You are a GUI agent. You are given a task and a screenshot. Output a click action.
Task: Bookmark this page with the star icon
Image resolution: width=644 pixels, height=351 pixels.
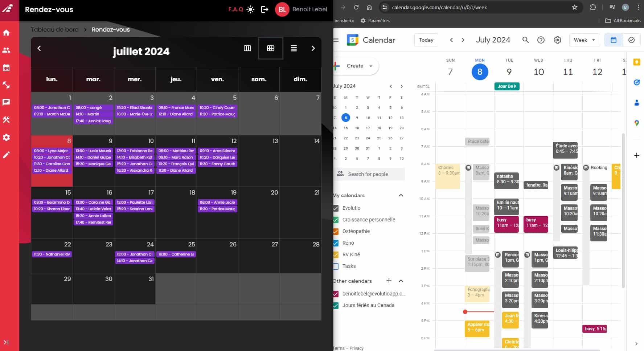click(x=575, y=7)
